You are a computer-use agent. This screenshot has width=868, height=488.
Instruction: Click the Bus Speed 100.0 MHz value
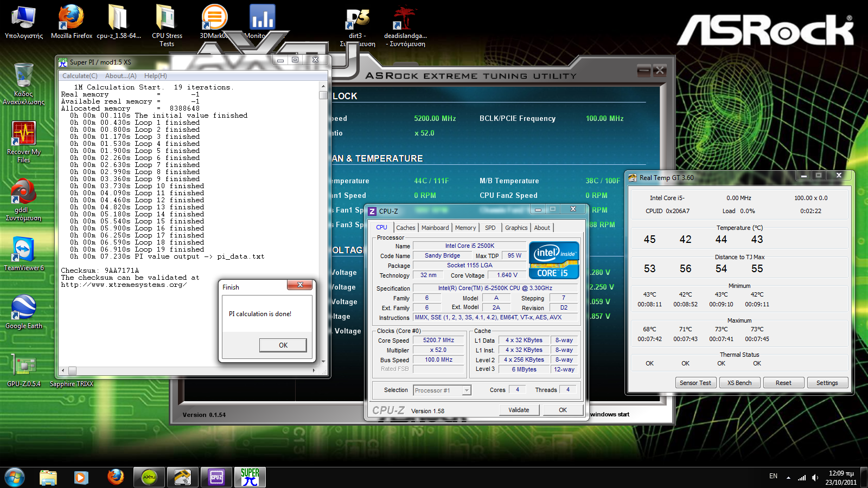click(x=438, y=360)
